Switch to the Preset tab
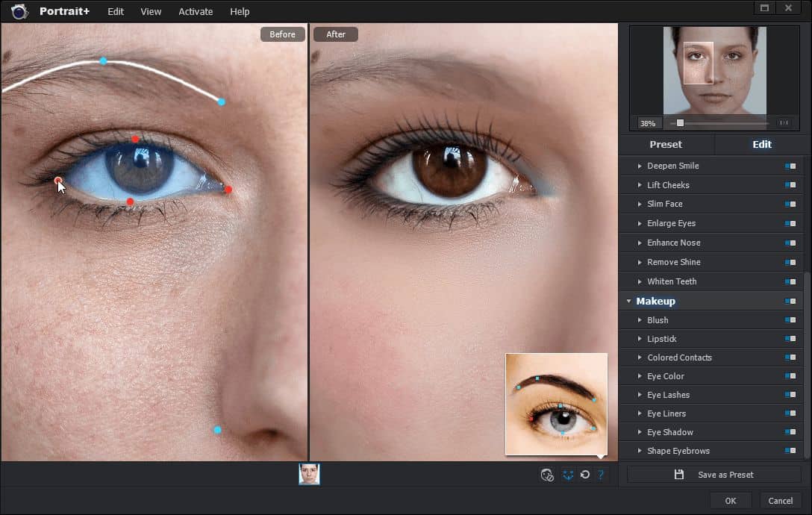Screen dimensions: 812x515 tap(666, 144)
